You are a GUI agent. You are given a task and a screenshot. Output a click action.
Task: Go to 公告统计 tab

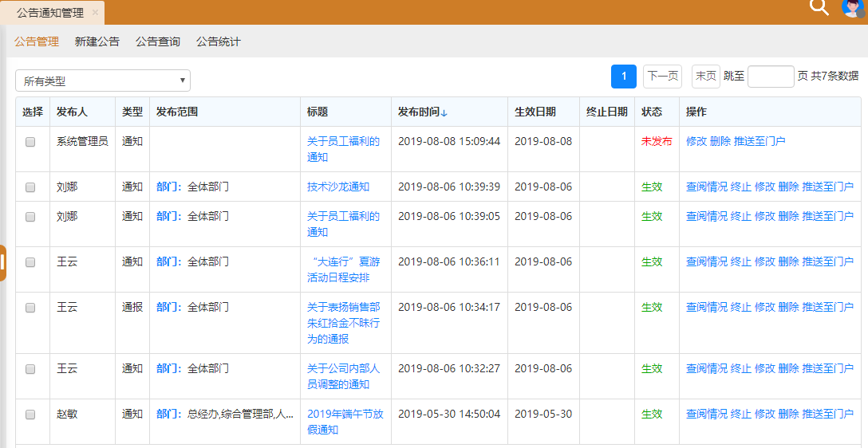click(219, 41)
